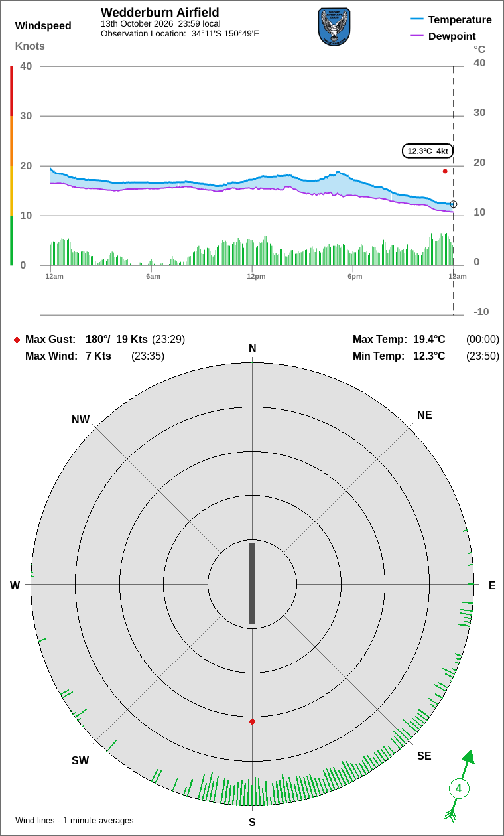Click the SW compass label
504x836 pixels.
tap(80, 761)
